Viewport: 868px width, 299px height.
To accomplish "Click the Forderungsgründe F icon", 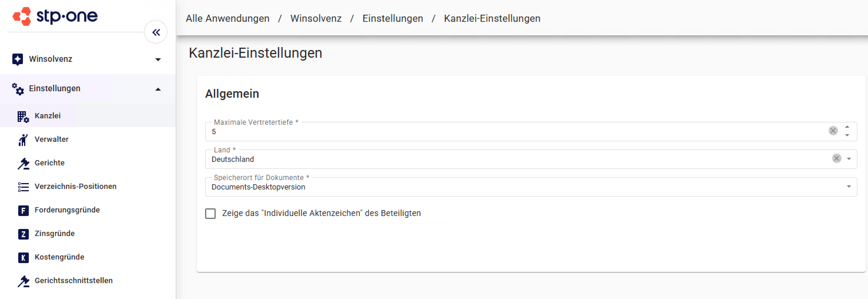I will point(23,211).
